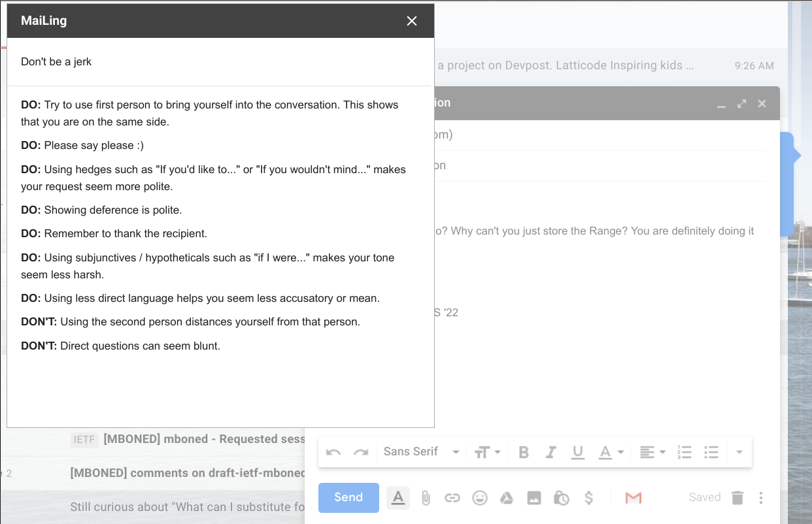Click the 'Saved' draft status text

click(x=705, y=497)
